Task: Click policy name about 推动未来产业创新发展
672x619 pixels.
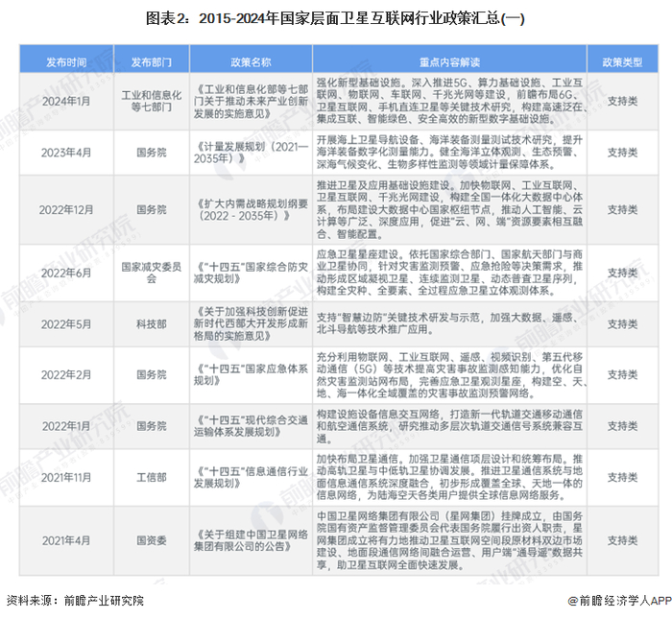Action: pyautogui.click(x=251, y=101)
